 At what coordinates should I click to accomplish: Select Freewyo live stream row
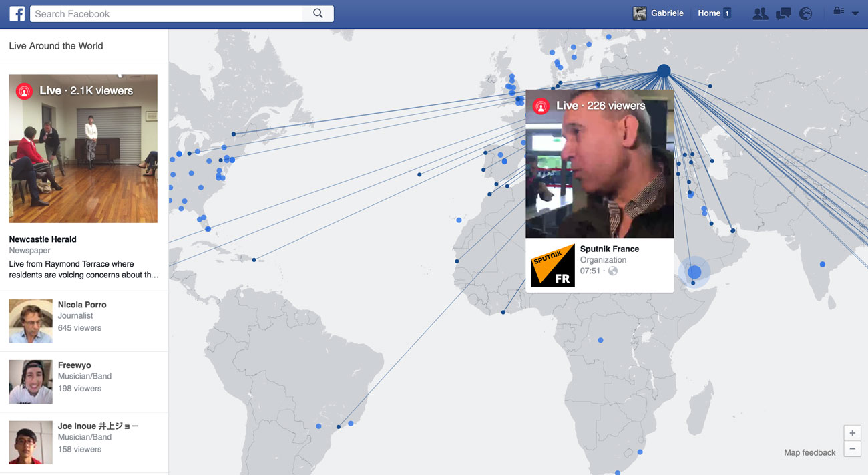tap(84, 382)
